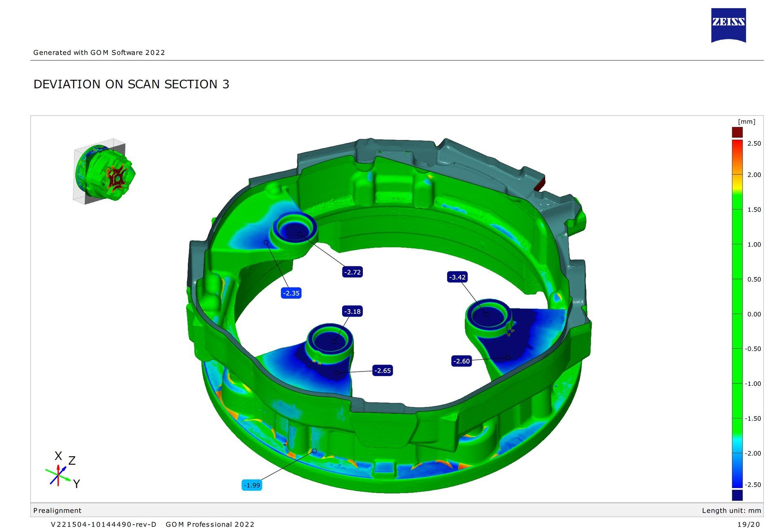Click the 1.00 legend value

point(754,244)
